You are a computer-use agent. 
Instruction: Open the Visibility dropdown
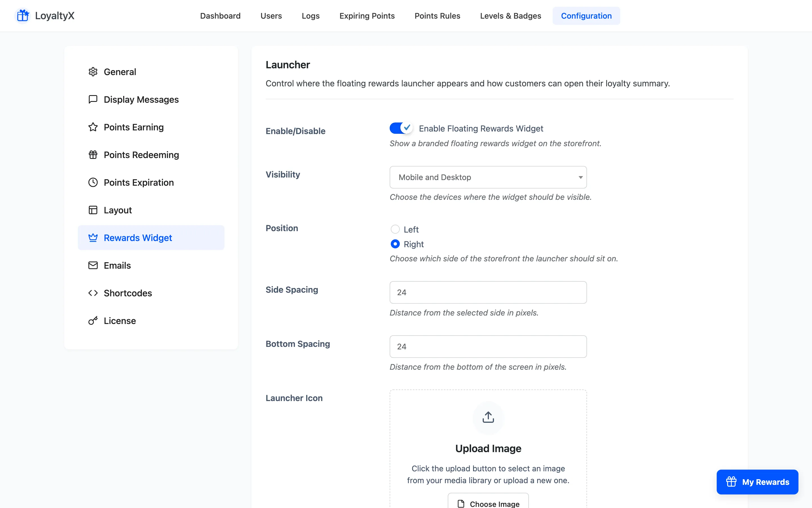click(488, 177)
